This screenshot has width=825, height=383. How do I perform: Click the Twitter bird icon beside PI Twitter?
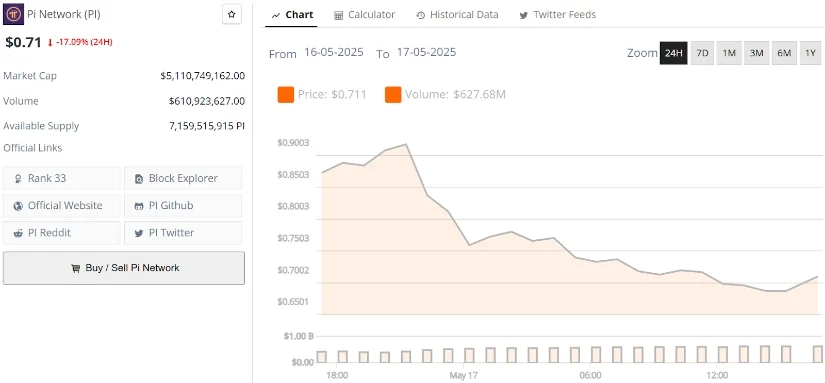pyautogui.click(x=139, y=234)
